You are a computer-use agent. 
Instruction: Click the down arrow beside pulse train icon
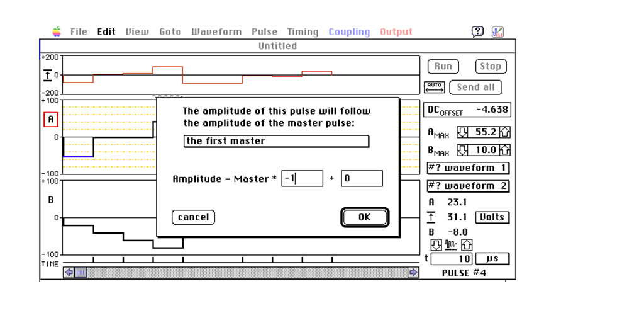436,246
